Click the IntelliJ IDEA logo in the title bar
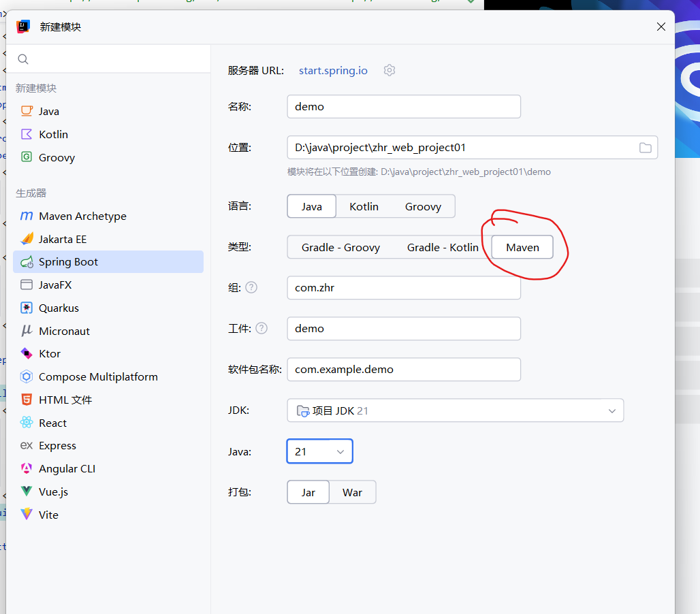 pyautogui.click(x=23, y=27)
